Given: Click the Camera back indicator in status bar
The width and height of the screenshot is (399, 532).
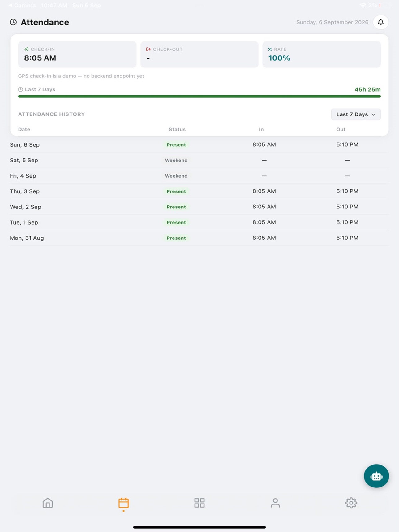Looking at the screenshot, I should coord(22,5).
